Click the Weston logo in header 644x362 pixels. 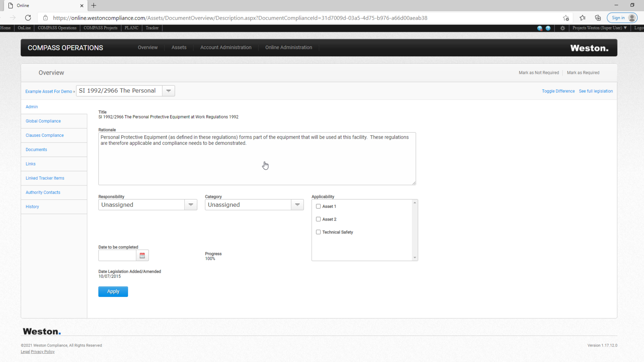click(x=589, y=48)
